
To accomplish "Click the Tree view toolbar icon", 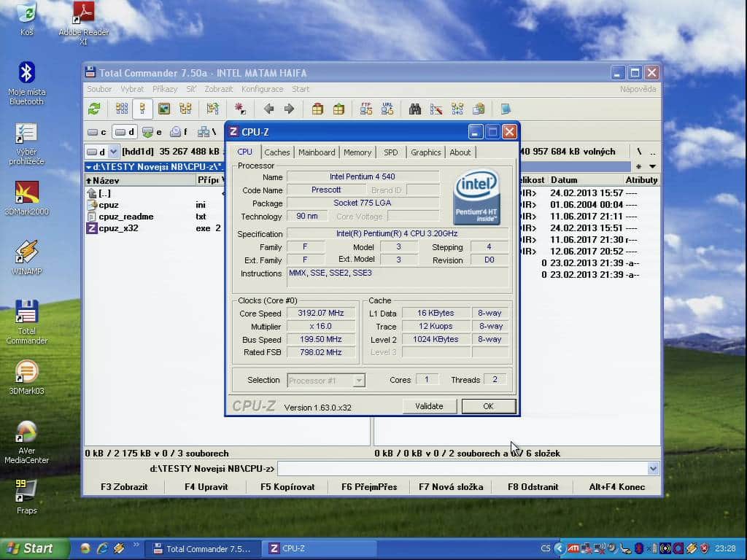I will point(185,109).
